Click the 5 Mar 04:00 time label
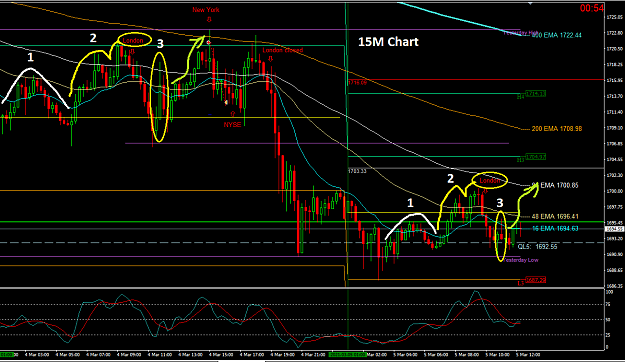Viewport: 625px width, 362px height. pos(405,354)
